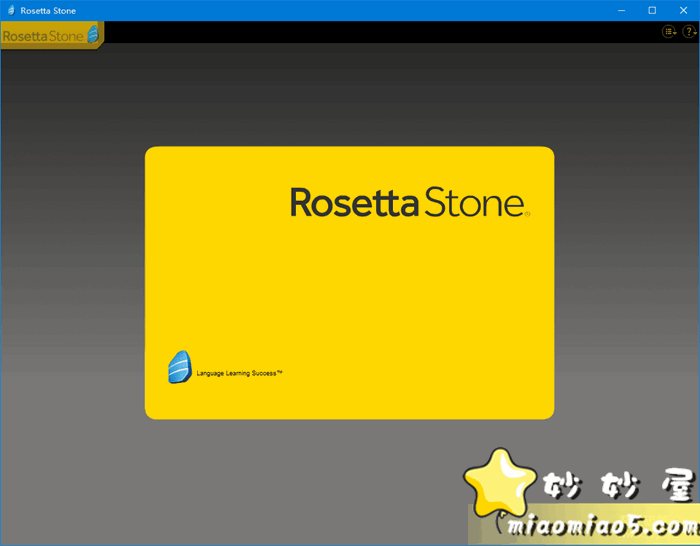Click the blue stone icon on splash card

[x=179, y=368]
